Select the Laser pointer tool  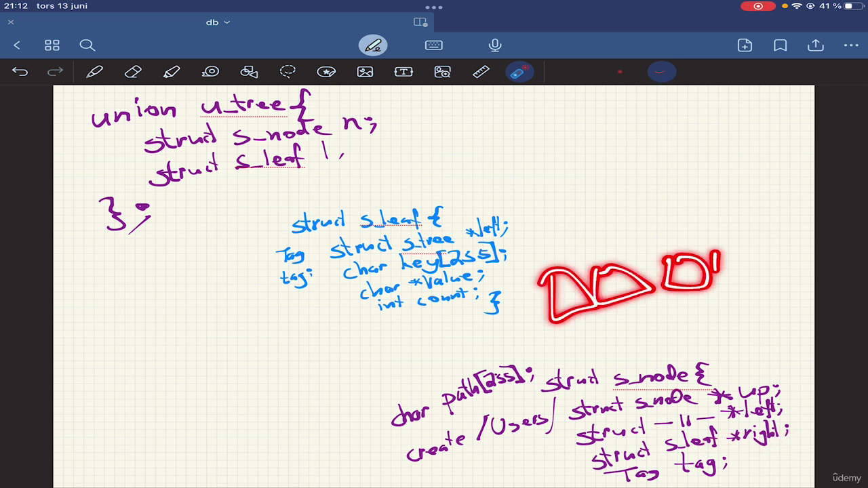point(519,72)
